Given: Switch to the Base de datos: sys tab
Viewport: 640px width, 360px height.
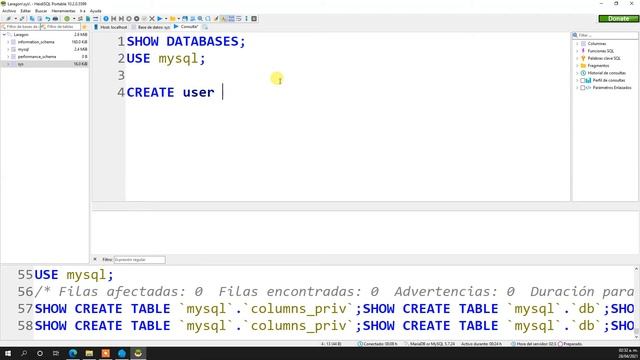Looking at the screenshot, I should (151, 27).
